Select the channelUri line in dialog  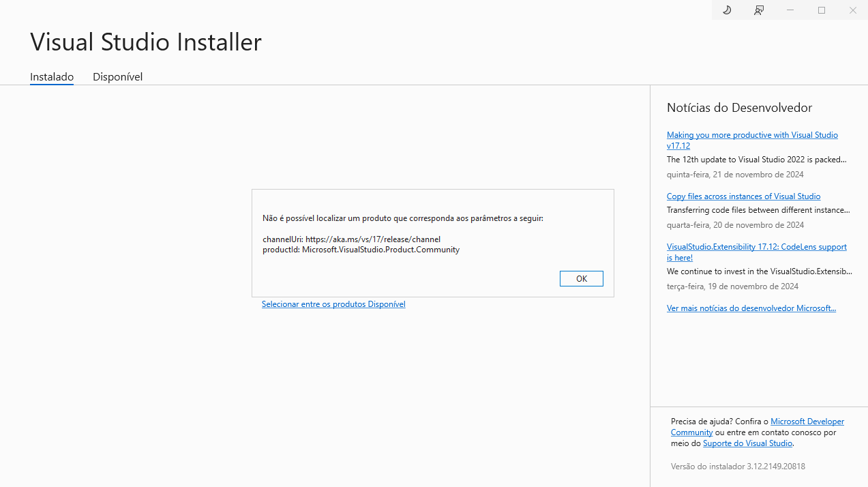[x=351, y=239]
